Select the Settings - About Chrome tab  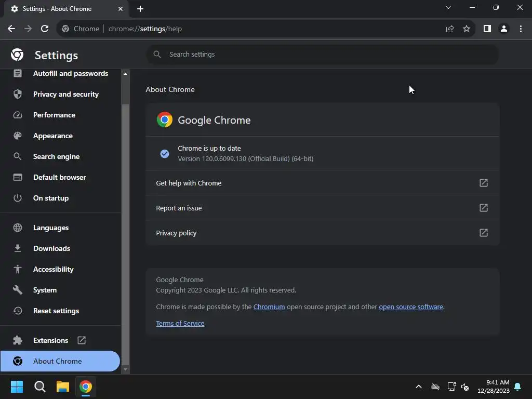pyautogui.click(x=66, y=9)
